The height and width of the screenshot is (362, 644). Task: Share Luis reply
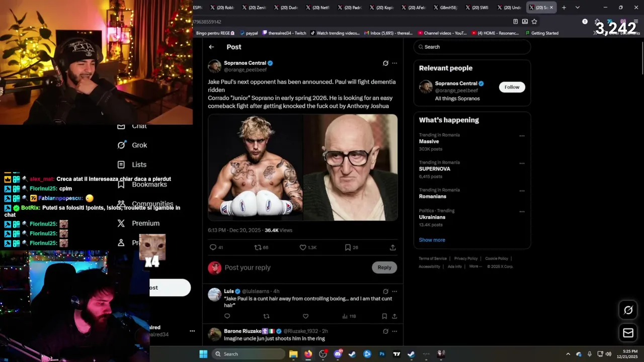[x=394, y=316]
